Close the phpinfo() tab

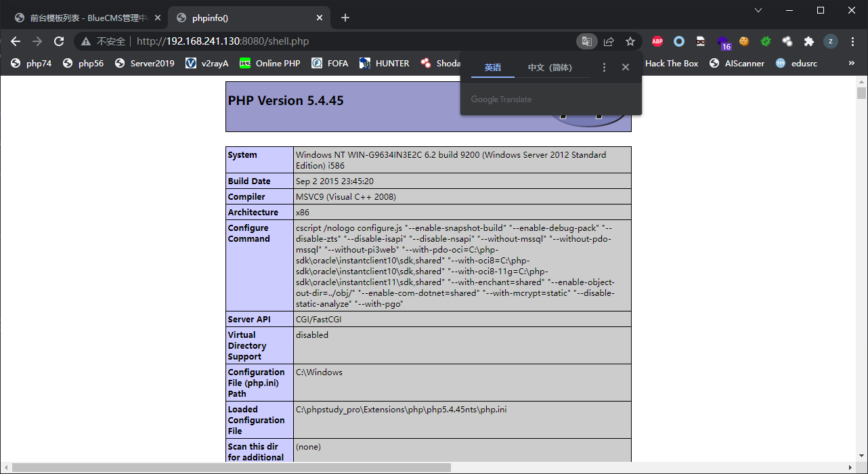[319, 18]
